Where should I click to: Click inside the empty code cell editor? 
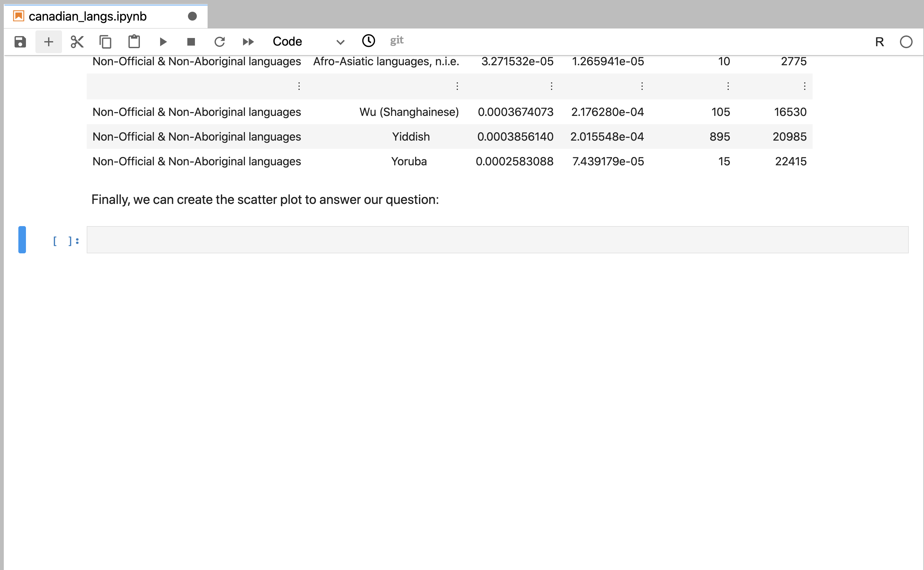point(497,240)
